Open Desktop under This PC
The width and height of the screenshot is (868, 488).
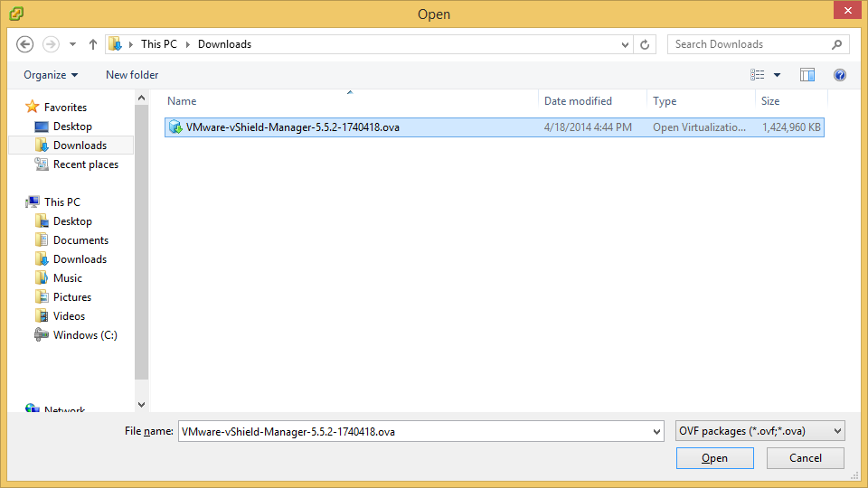(72, 221)
